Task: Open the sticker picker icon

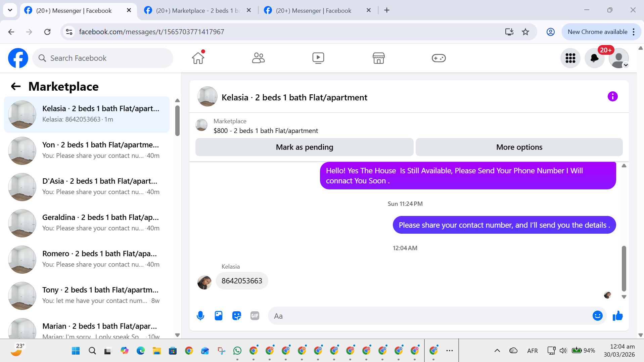Action: (x=237, y=316)
